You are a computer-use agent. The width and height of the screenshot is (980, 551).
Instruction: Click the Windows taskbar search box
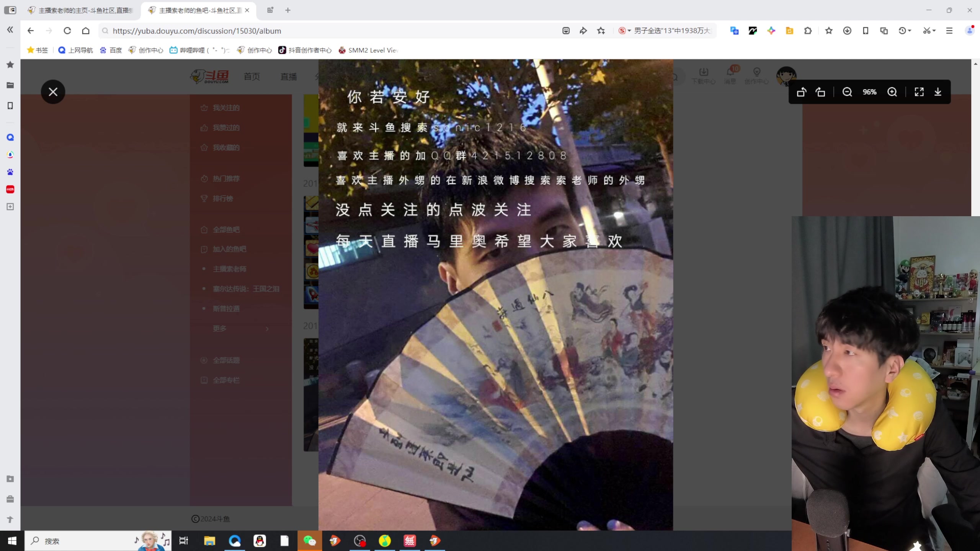pos(98,541)
